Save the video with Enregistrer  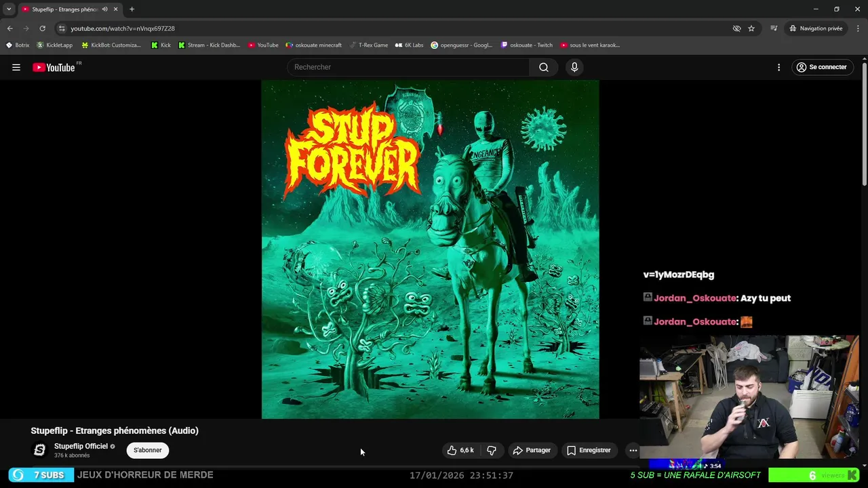(589, 450)
